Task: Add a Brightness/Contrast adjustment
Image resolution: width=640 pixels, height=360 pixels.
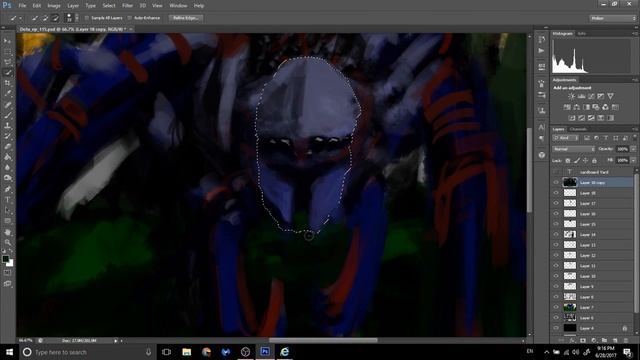Action: pyautogui.click(x=571, y=96)
